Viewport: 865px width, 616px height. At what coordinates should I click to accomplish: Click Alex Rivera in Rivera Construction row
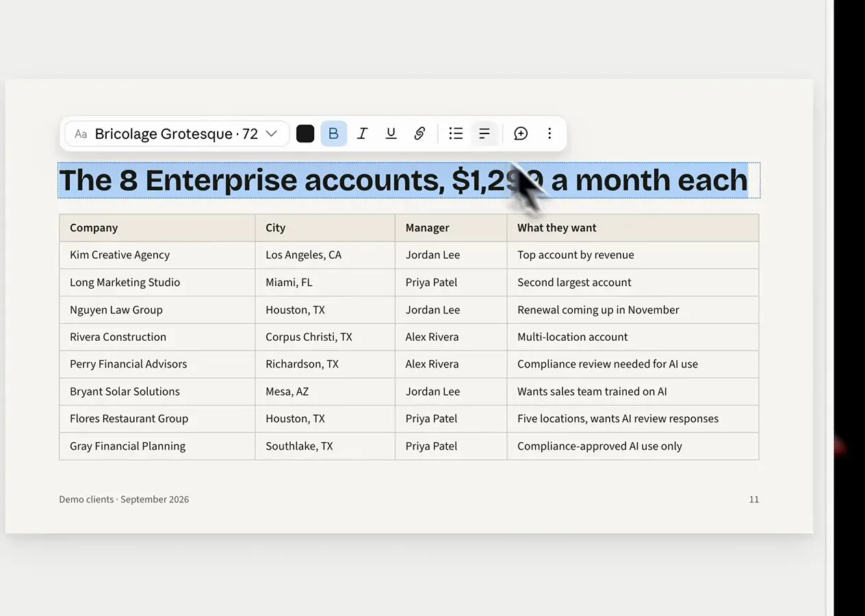(x=451, y=337)
